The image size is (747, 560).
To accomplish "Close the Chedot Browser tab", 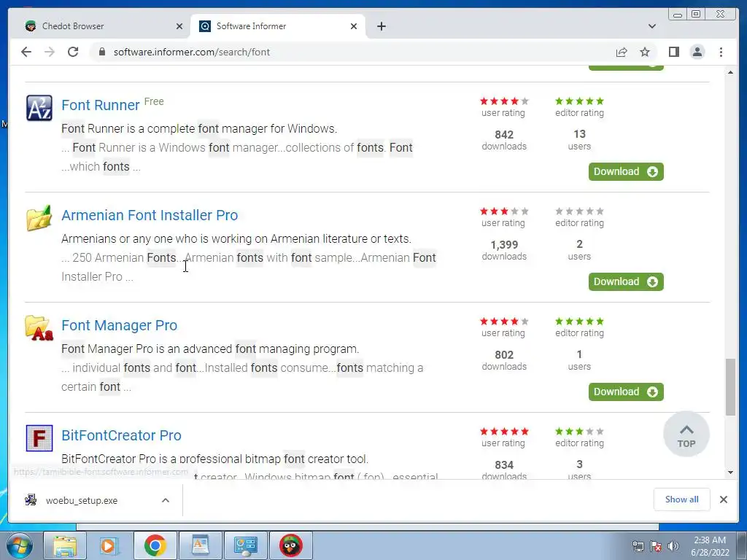I will click(179, 26).
